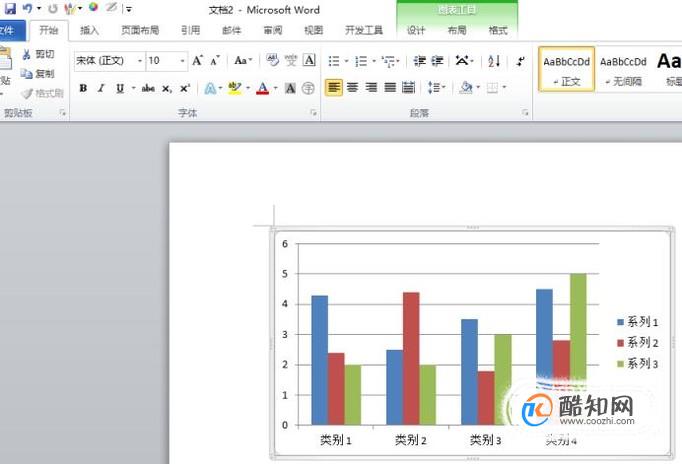Apply the text highlight color
This screenshot has height=464, width=682.
click(x=234, y=88)
